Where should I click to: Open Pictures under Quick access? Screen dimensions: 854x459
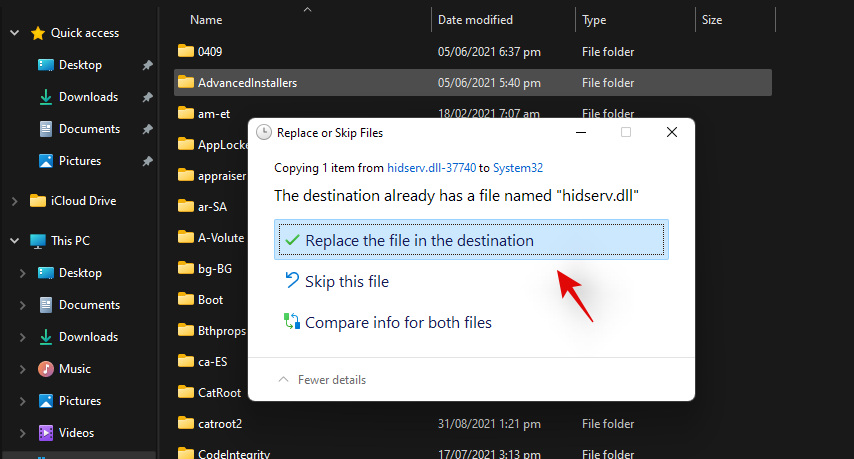[79, 161]
